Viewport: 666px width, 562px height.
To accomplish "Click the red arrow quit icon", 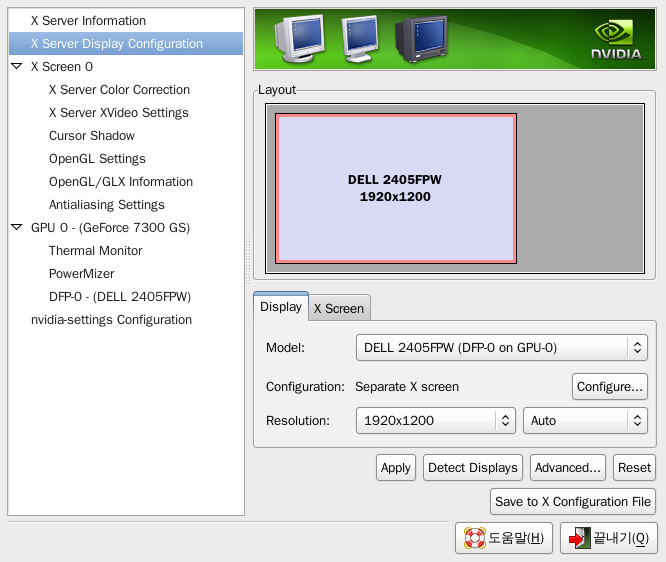I will pyautogui.click(x=579, y=538).
